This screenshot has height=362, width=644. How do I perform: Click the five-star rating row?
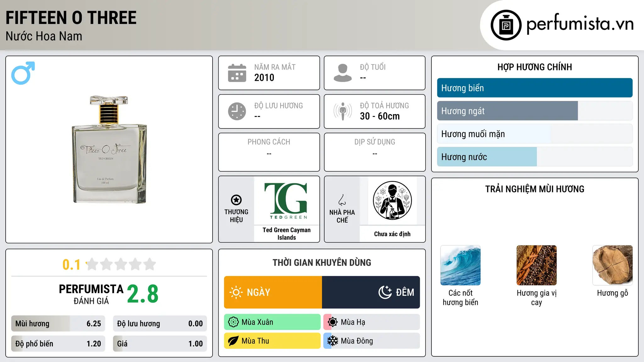tap(121, 264)
